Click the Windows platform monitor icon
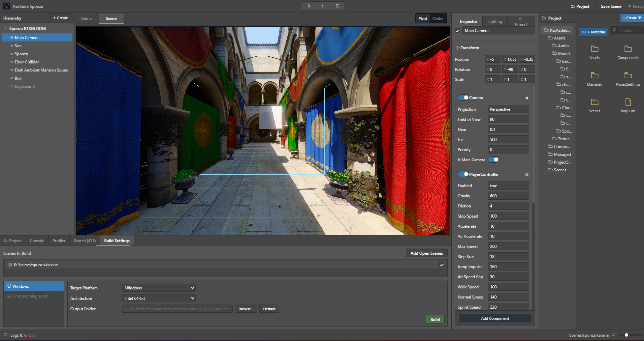Image resolution: width=644 pixels, height=341 pixels. pos(9,286)
